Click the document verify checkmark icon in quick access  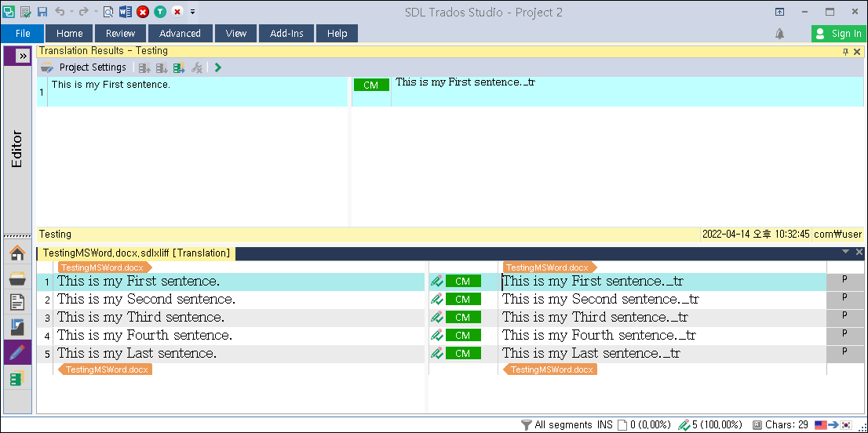coord(25,11)
